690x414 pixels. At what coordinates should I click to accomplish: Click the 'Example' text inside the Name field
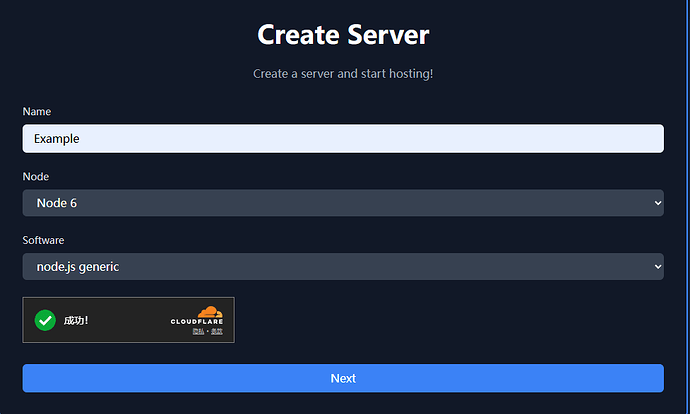pyautogui.click(x=56, y=139)
